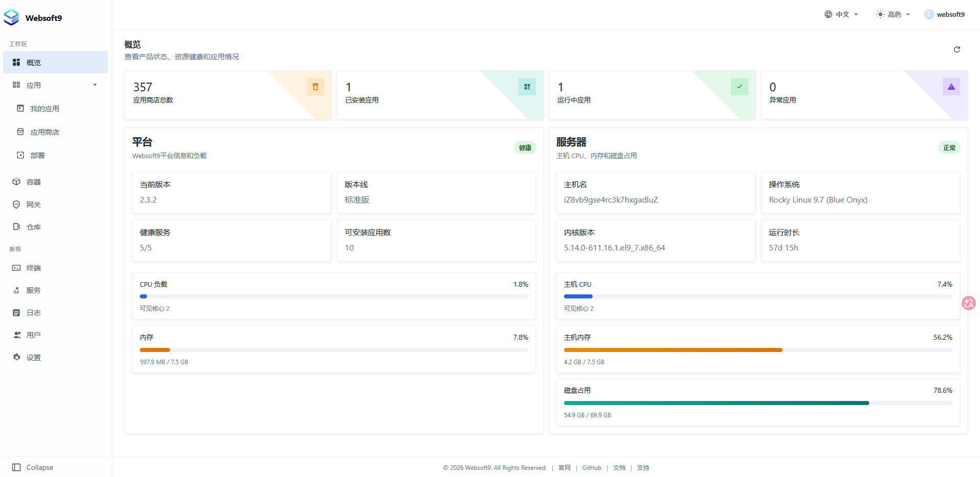Image resolution: width=980 pixels, height=477 pixels.
Task: Click hostname iZ8vb9gse4rc3k7hxgadluZ
Action: point(611,200)
